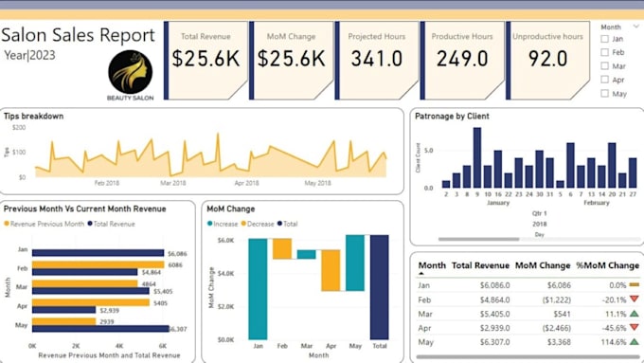Select the Productive Hours card

[x=462, y=61]
